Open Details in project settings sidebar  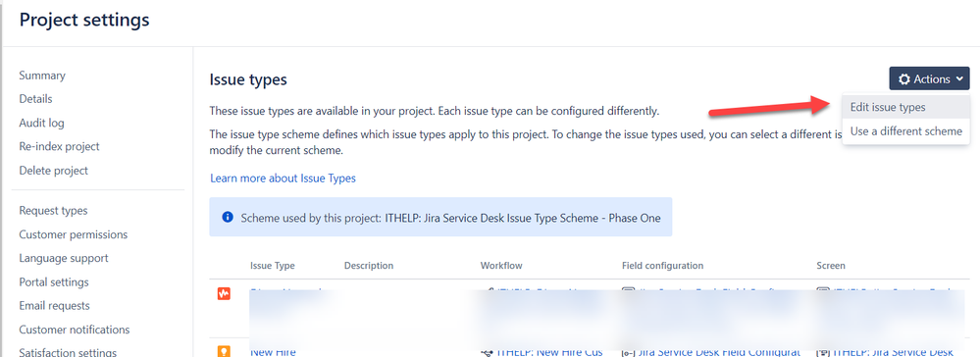coord(35,99)
